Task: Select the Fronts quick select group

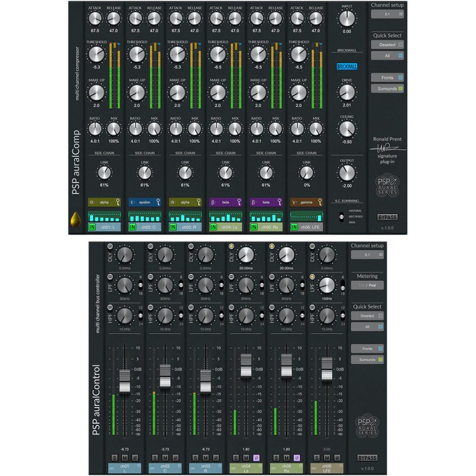Action: (x=387, y=77)
